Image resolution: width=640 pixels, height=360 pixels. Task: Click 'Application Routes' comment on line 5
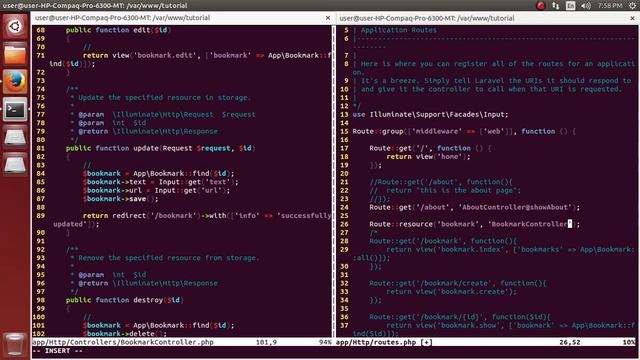coord(399,30)
